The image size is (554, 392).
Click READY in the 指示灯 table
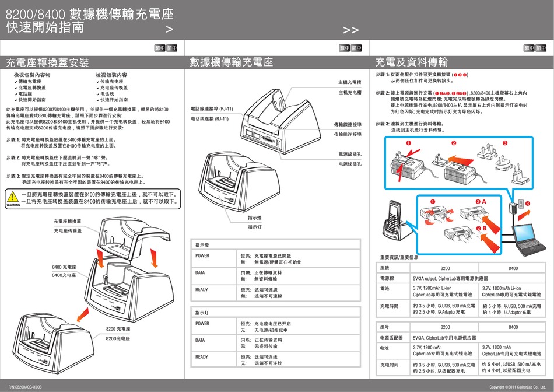(x=202, y=357)
